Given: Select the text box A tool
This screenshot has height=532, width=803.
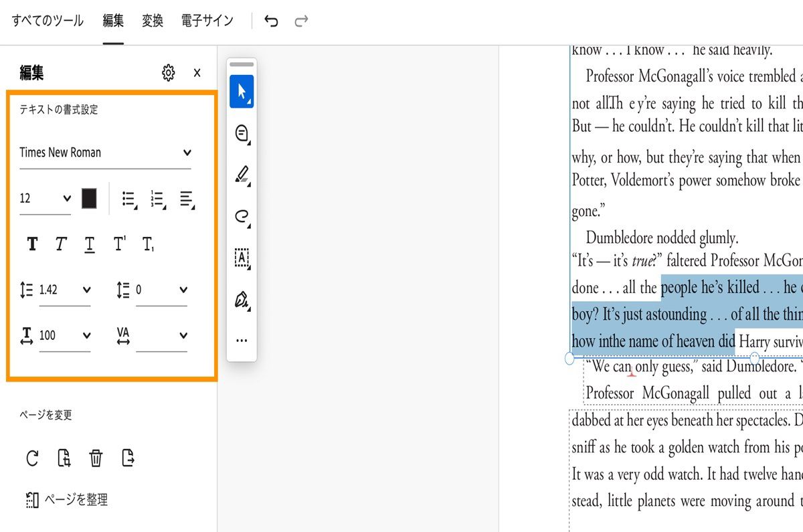Looking at the screenshot, I should coord(242,258).
